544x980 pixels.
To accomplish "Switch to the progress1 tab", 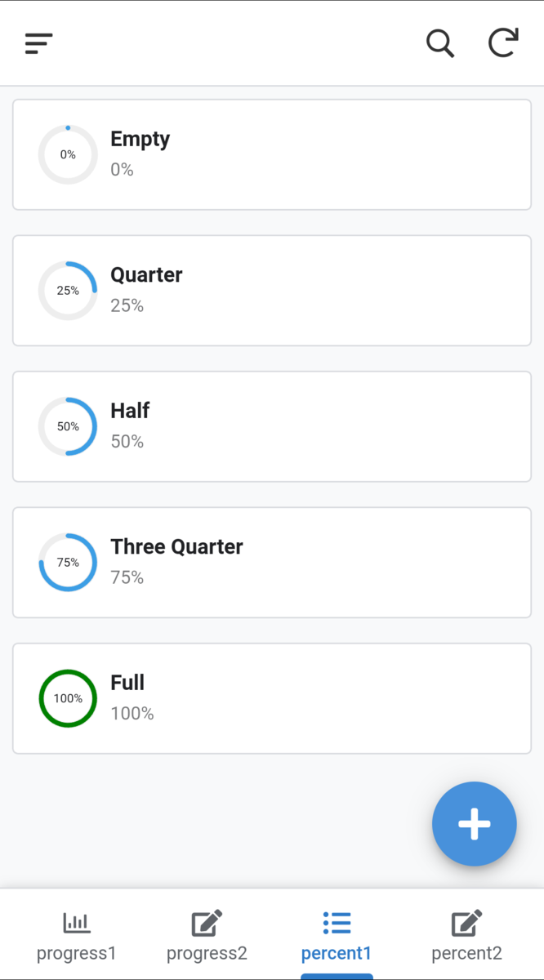I will coord(77,952).
